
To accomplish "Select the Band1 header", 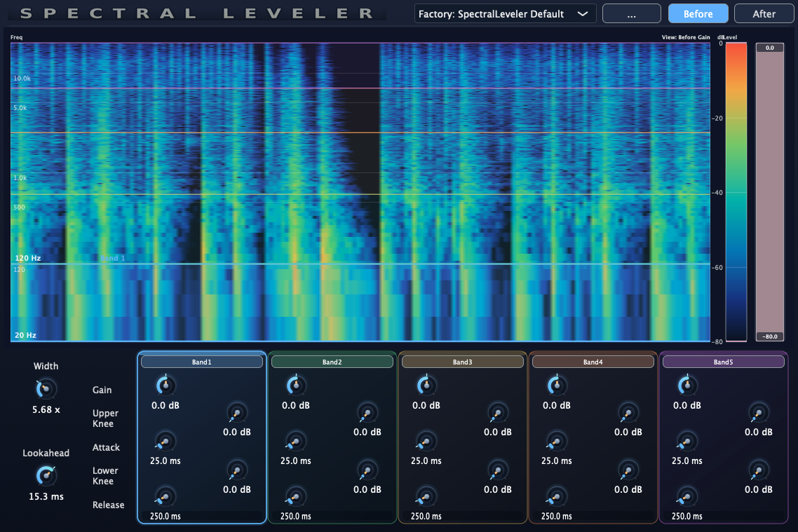I will point(201,361).
